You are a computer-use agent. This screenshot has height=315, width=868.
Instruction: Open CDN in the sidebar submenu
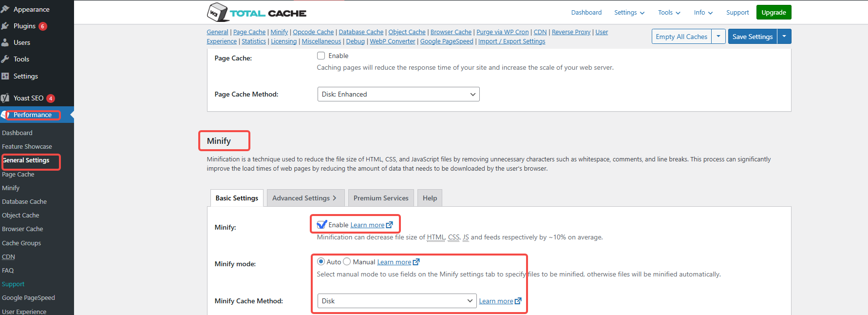pos(8,256)
